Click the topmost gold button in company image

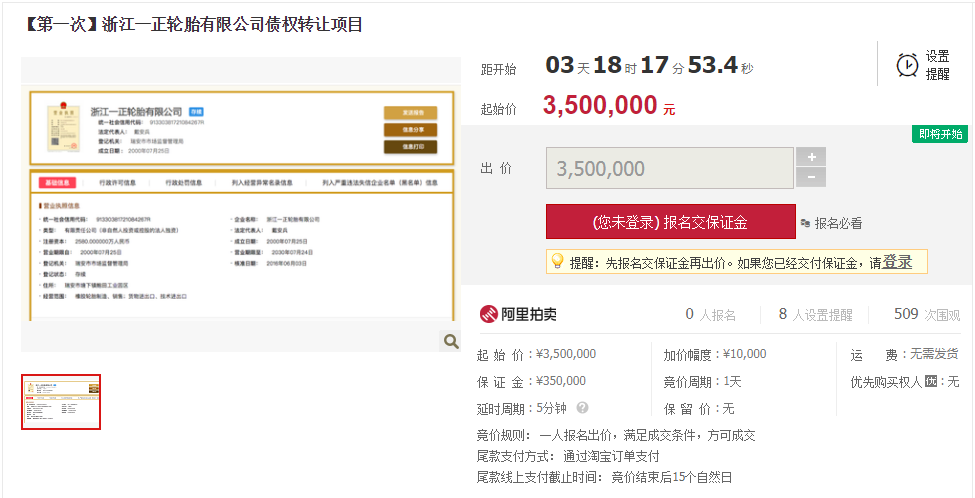point(410,113)
